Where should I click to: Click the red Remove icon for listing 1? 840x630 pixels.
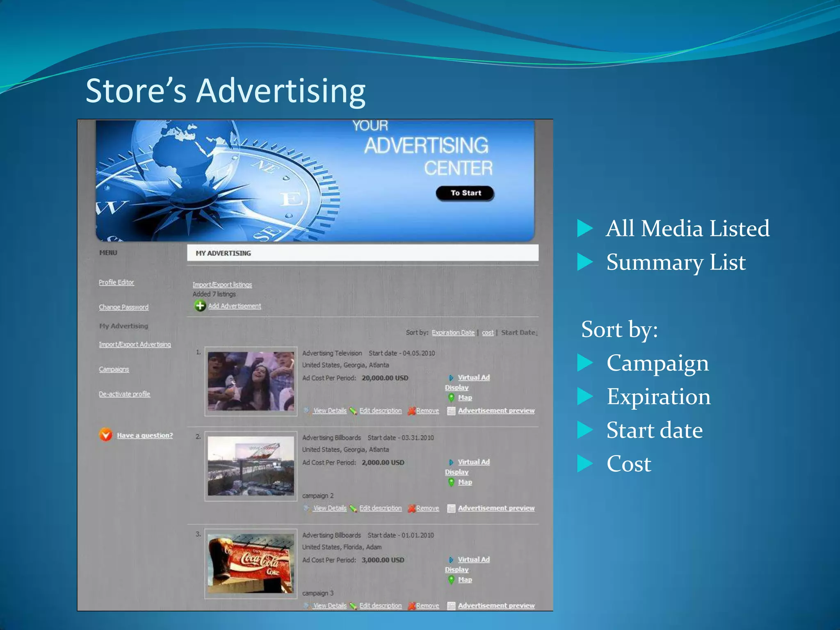[x=411, y=411]
